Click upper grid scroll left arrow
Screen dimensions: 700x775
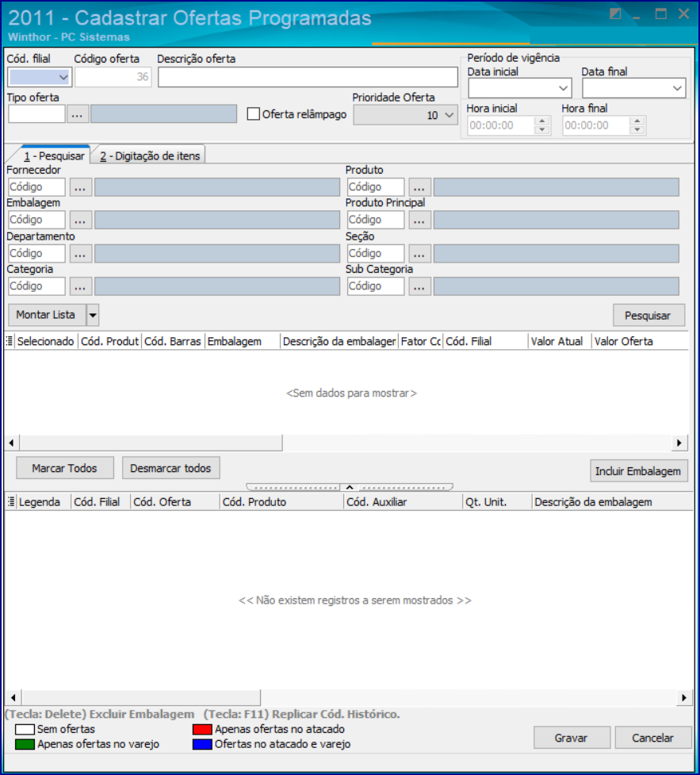(11, 443)
